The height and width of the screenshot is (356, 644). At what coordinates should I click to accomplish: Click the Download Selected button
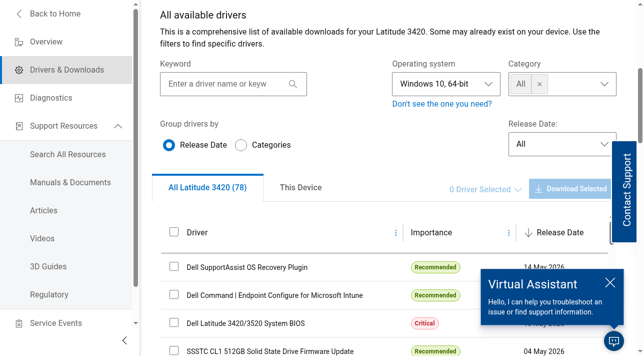[x=570, y=189]
